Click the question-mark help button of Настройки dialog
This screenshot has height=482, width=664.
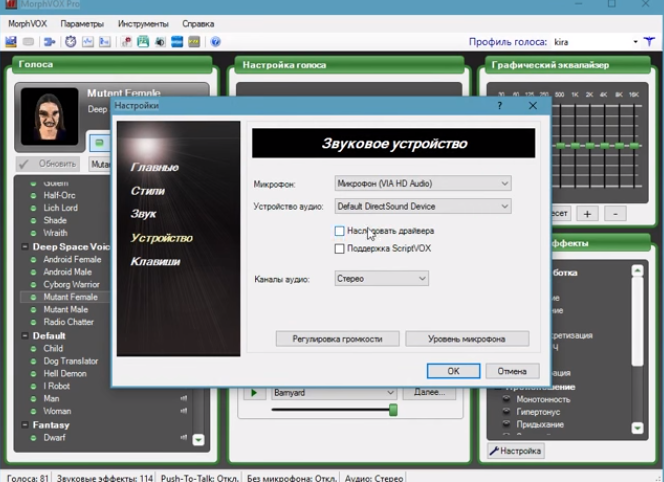pos(500,105)
